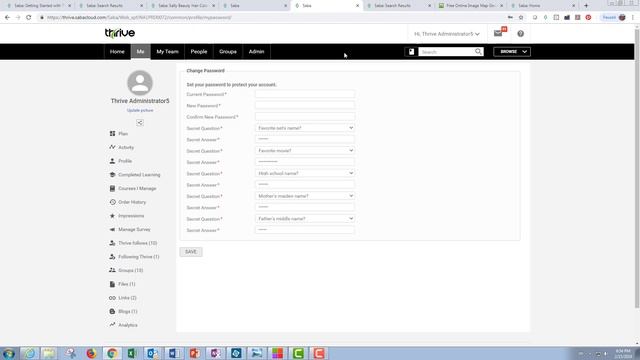Open Firefox from the taskbar
The image size is (640, 360).
coord(91,353)
